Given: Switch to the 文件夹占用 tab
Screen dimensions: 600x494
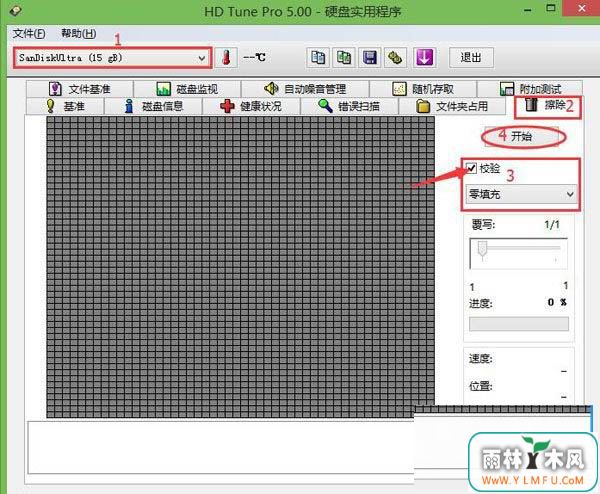Looking at the screenshot, I should (452, 106).
